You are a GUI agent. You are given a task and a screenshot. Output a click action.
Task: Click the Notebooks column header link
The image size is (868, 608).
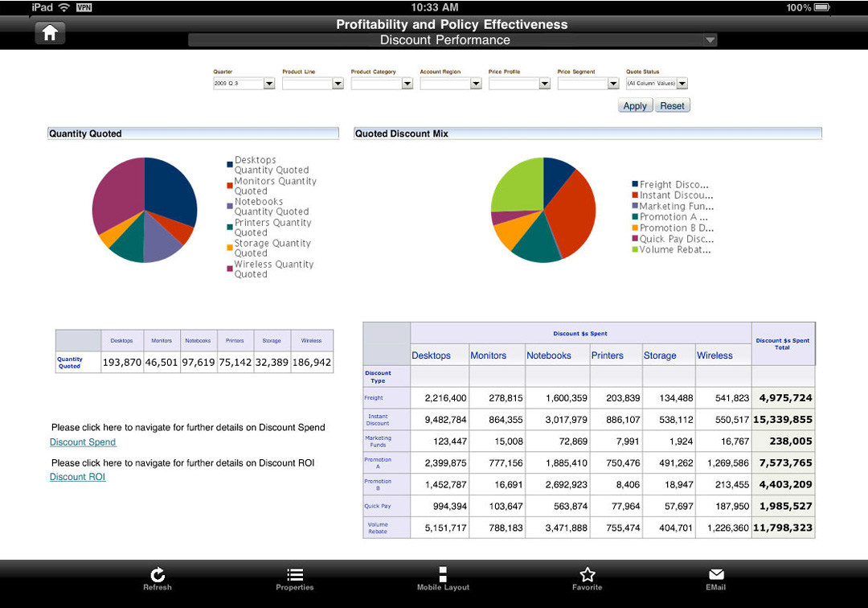(549, 355)
